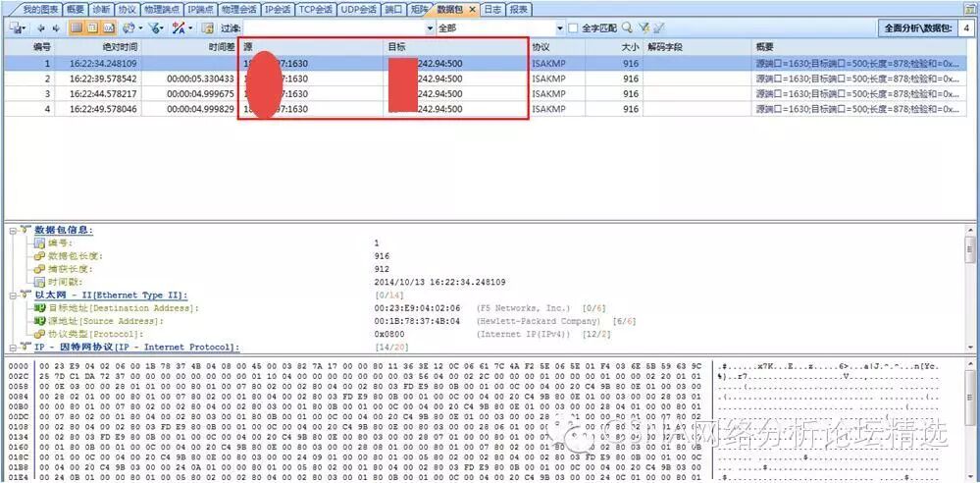
Task: Open the 物理会话 tab
Action: pos(239,10)
